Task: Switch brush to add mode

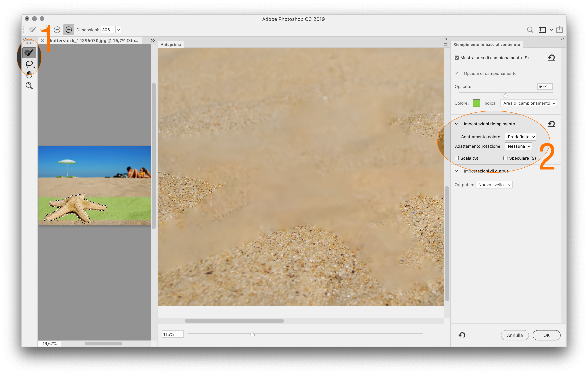Action: tap(57, 30)
